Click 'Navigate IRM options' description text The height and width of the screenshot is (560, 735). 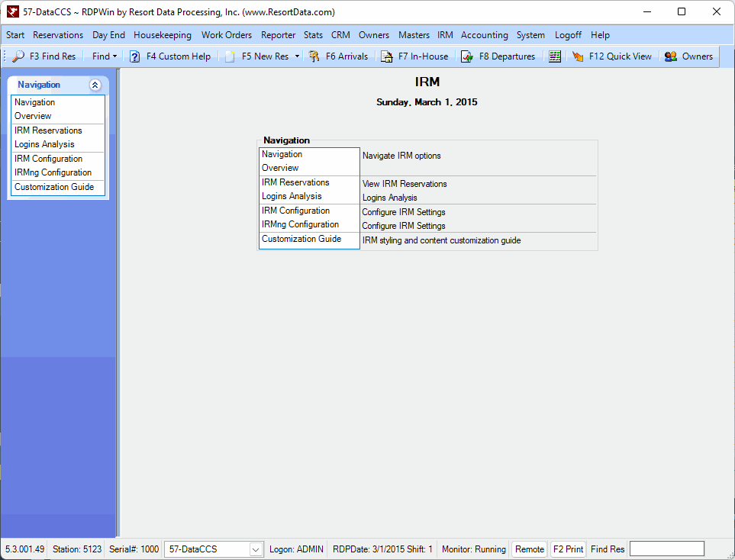[401, 156]
